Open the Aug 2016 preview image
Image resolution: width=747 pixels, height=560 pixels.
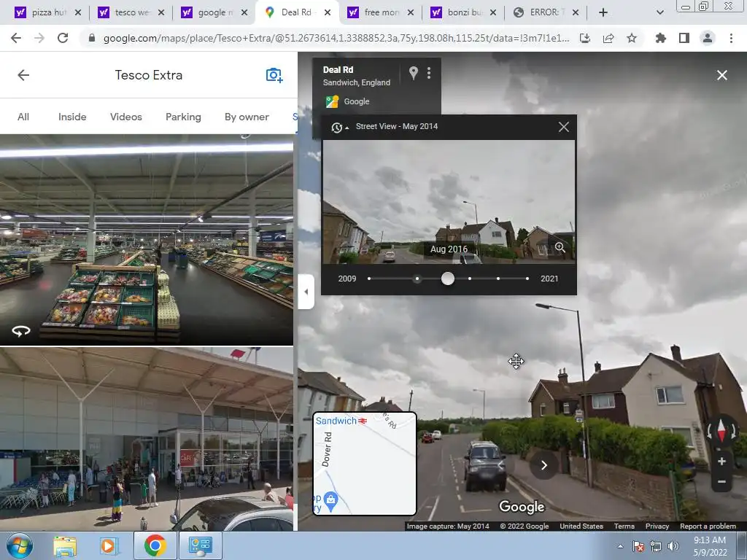pos(449,202)
